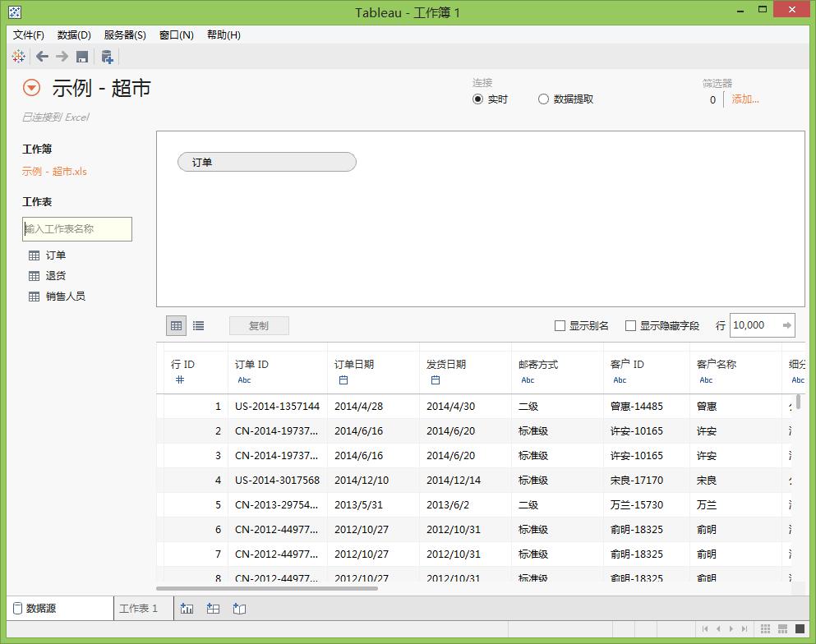This screenshot has width=816, height=644.
Task: Open the 服务器(S) menu
Action: pyautogui.click(x=125, y=34)
